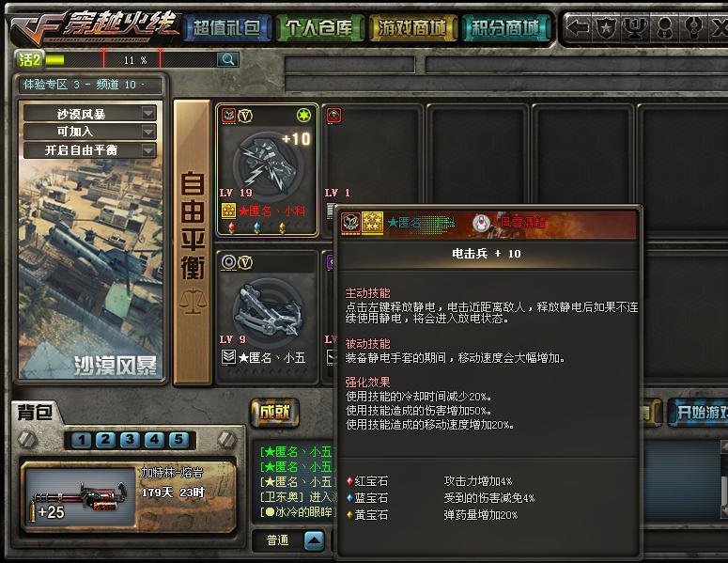The image size is (728, 563).
Task: Select backpack slot 1
Action: click(x=81, y=440)
